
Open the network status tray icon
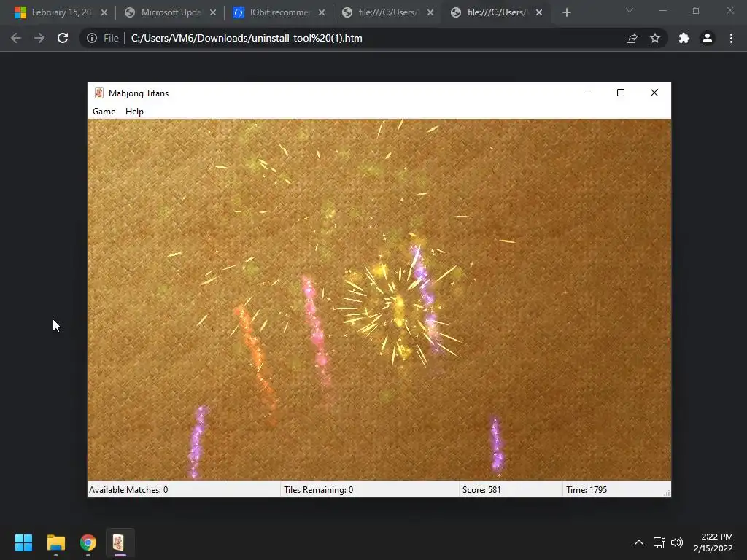click(x=659, y=542)
